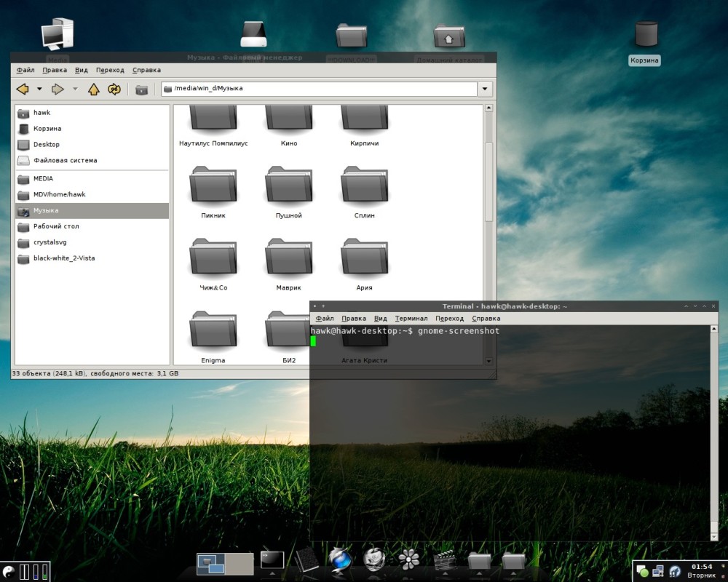The height and width of the screenshot is (582, 728).
Task: Select the MEDIA sidebar bookmark
Action: point(92,179)
